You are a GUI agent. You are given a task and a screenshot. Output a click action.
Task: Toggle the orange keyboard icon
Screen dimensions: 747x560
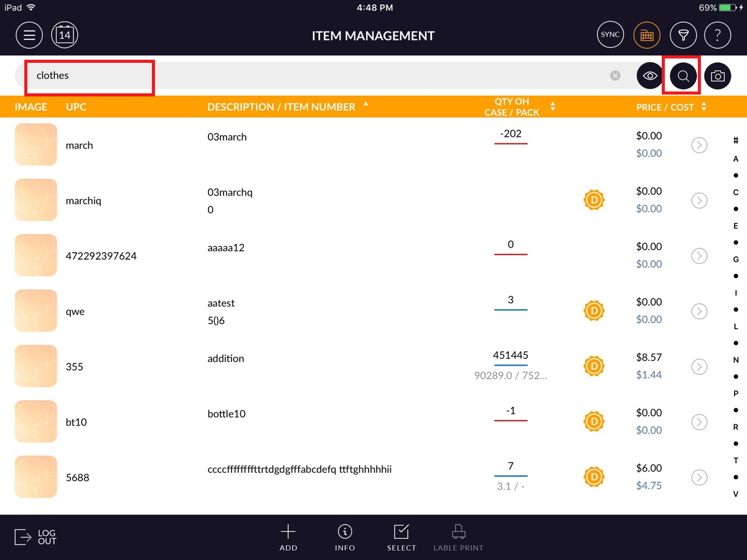(647, 35)
